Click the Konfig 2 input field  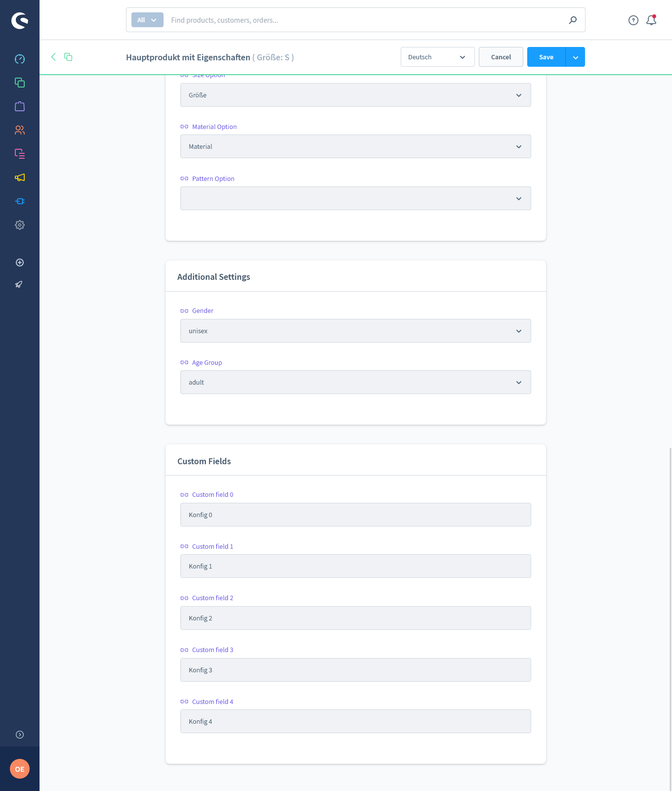click(356, 618)
